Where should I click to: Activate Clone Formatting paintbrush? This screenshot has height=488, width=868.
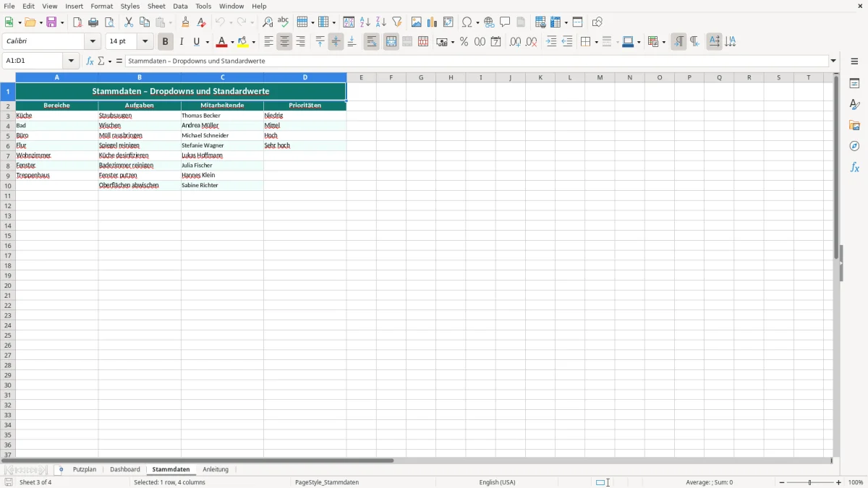tap(186, 22)
